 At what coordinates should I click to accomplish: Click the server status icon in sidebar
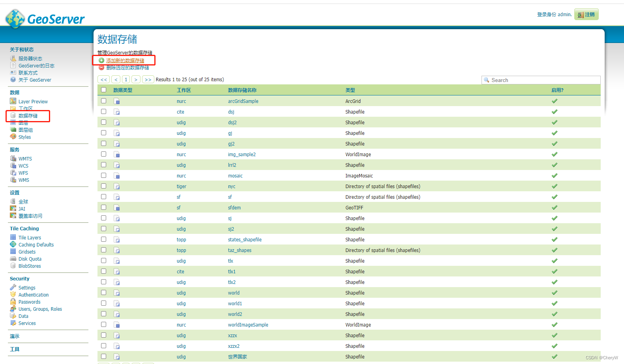(x=13, y=58)
